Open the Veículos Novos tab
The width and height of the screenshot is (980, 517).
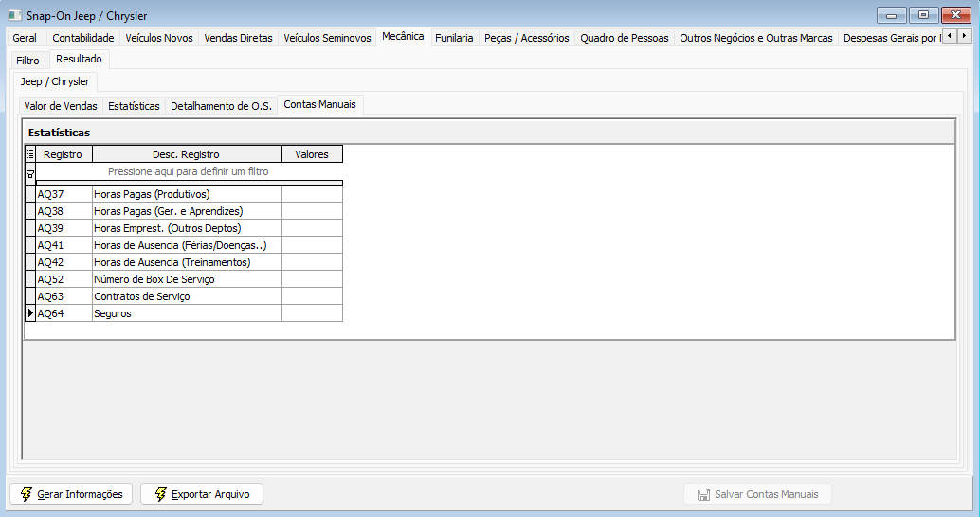pyautogui.click(x=158, y=38)
